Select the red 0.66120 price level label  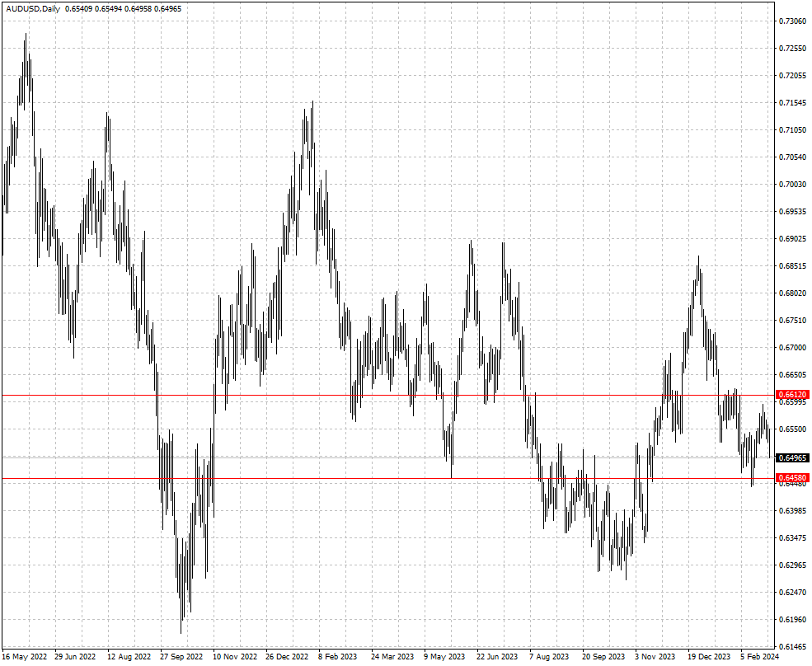coord(793,395)
